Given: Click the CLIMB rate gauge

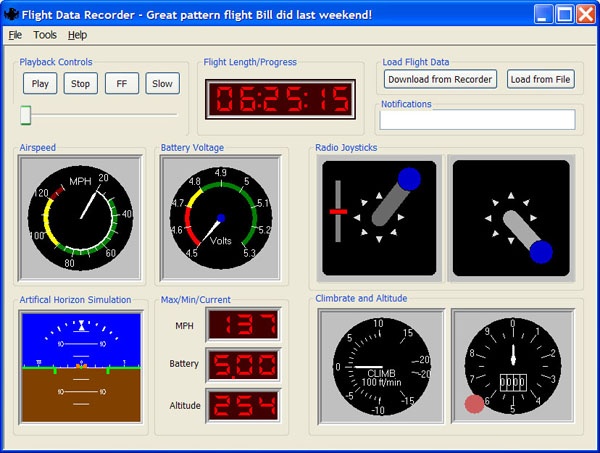Looking at the screenshot, I should (380, 367).
